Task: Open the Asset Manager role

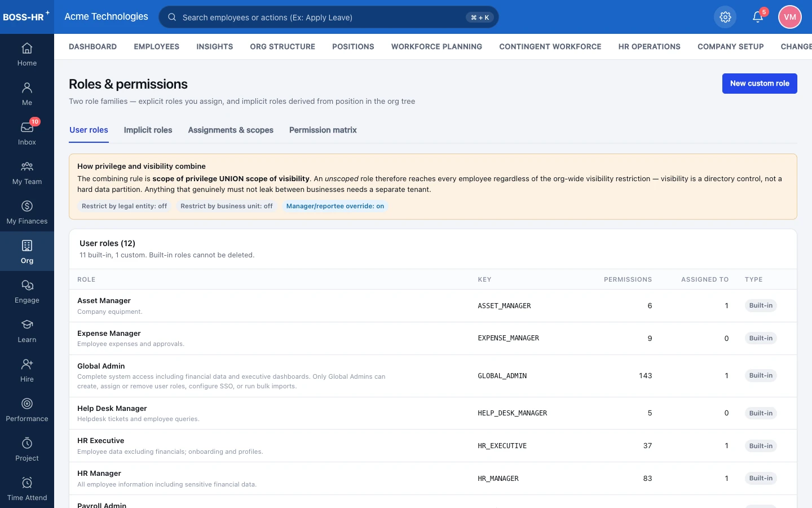Action: (104, 301)
